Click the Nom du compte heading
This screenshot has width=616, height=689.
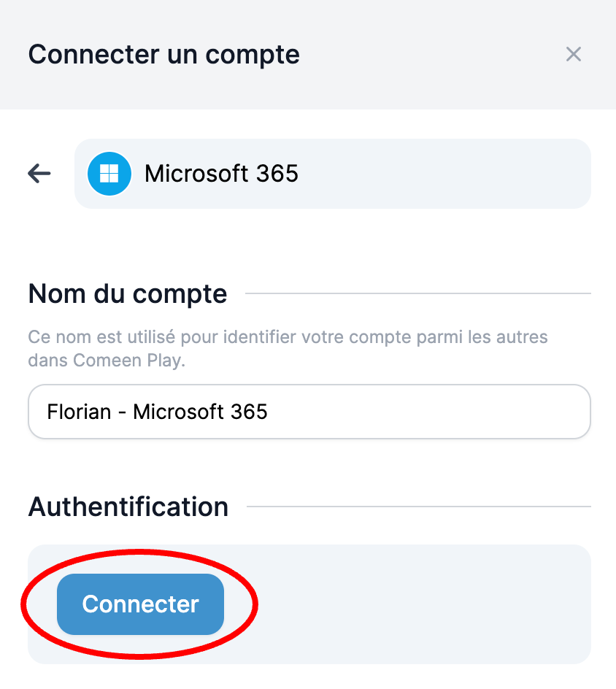[128, 293]
